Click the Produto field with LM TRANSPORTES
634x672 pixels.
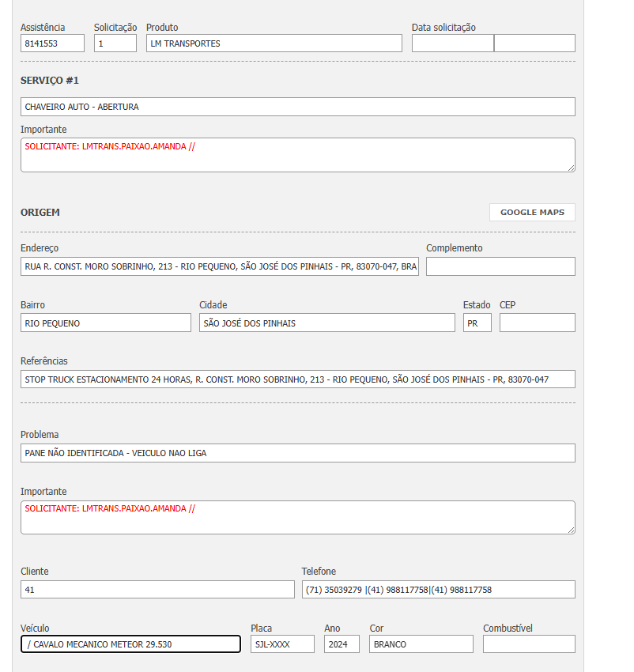tap(274, 43)
